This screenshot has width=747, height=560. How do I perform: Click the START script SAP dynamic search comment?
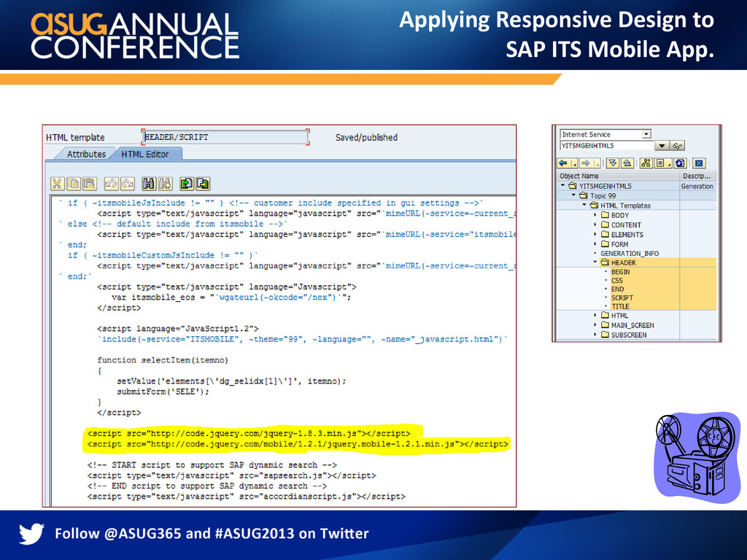(212, 464)
